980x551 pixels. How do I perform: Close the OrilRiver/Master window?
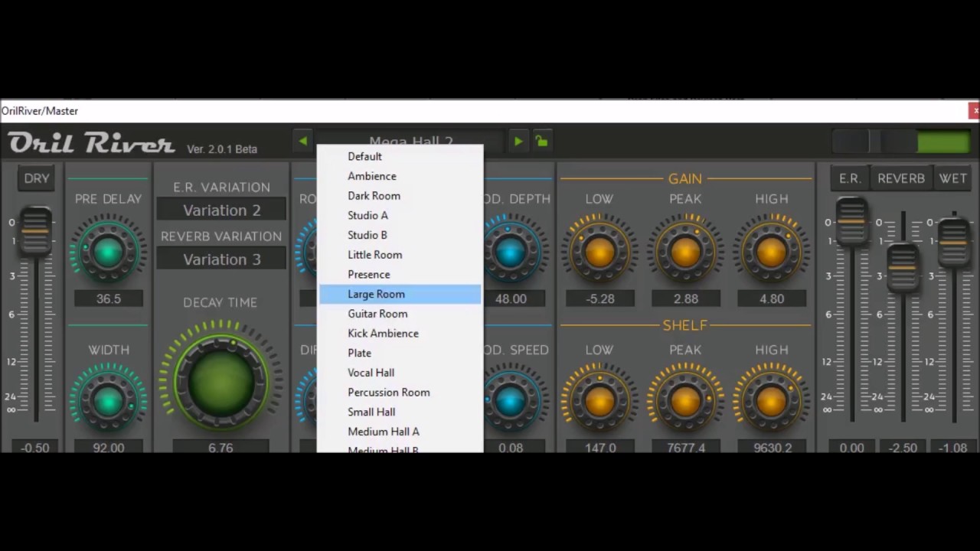click(975, 111)
